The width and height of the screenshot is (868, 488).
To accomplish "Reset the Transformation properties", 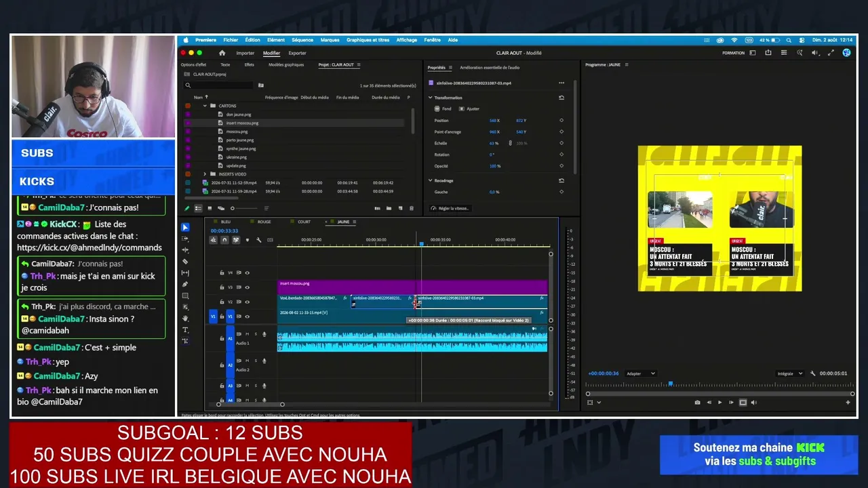I will coord(561,98).
